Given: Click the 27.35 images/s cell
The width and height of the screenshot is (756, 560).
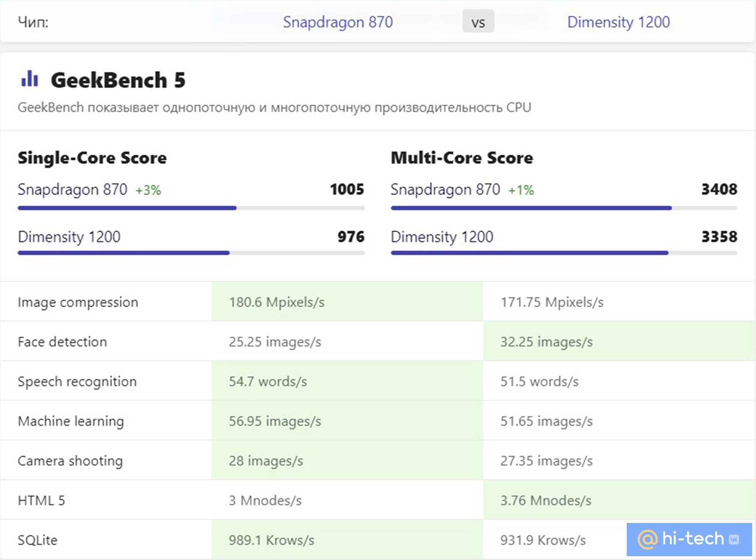Looking at the screenshot, I should click(x=619, y=460).
